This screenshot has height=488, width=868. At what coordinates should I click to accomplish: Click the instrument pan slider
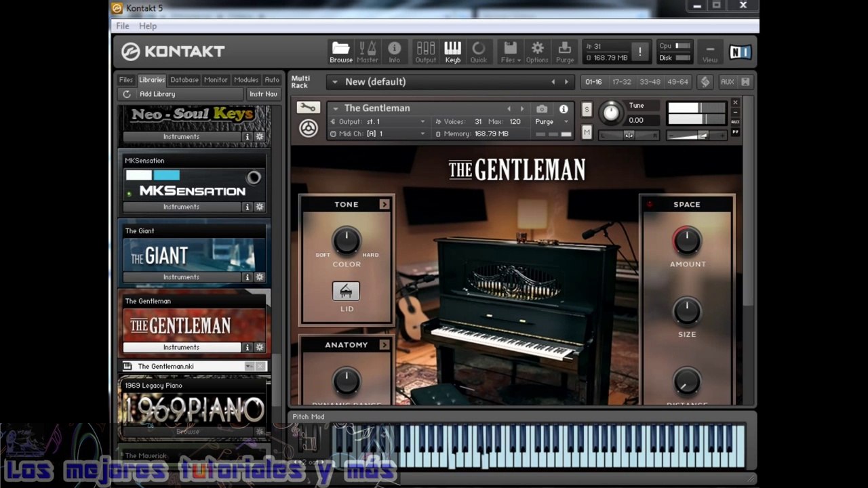pyautogui.click(x=629, y=135)
